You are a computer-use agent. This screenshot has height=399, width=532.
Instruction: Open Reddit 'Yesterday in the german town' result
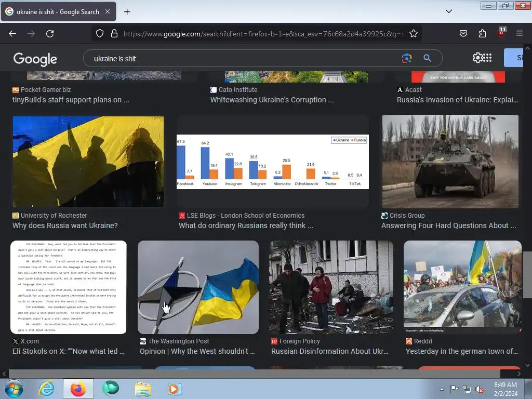point(462,351)
